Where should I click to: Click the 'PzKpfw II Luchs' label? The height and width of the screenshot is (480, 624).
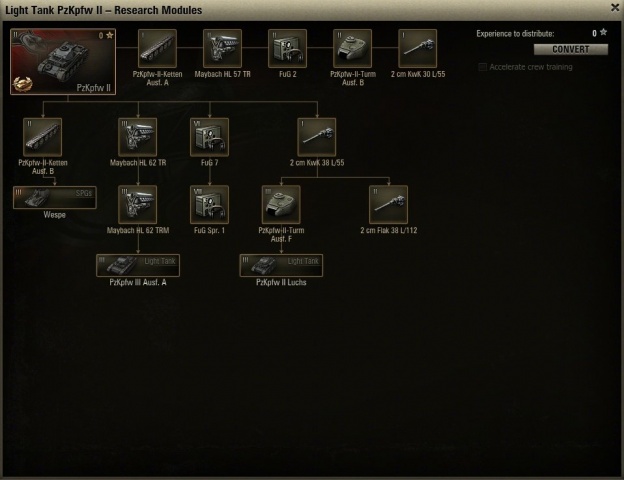click(281, 282)
